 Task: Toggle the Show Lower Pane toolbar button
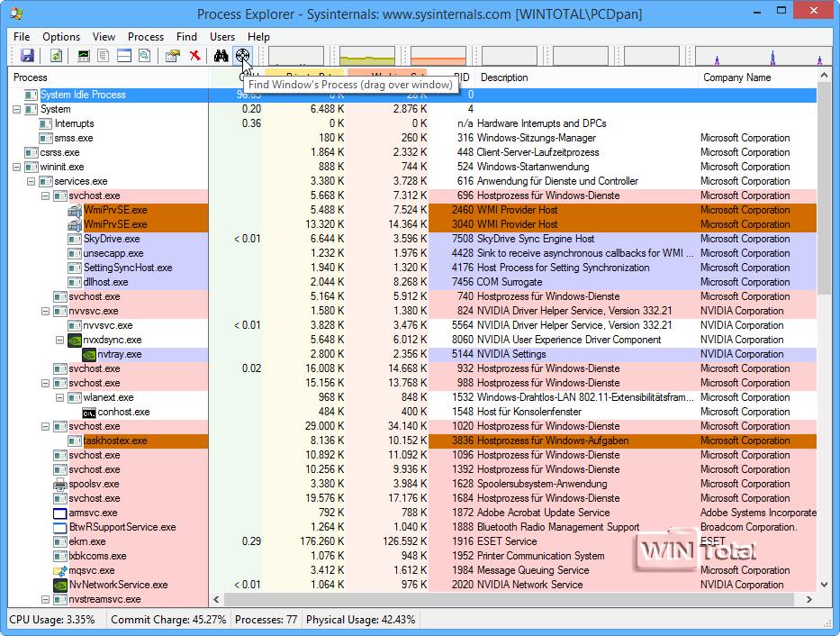[123, 56]
